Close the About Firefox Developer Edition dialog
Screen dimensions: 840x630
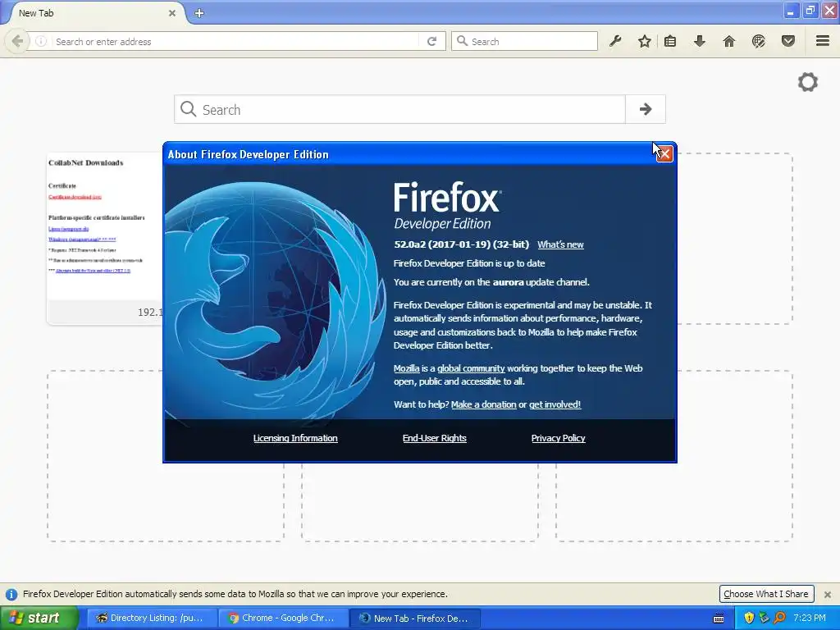click(664, 154)
